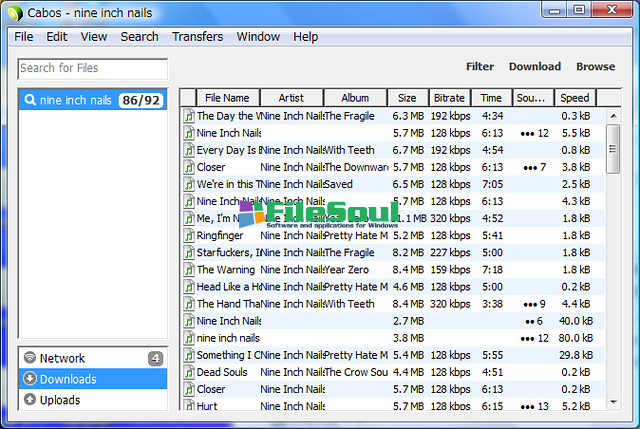
Task: Open the Search menu
Action: 139,37
